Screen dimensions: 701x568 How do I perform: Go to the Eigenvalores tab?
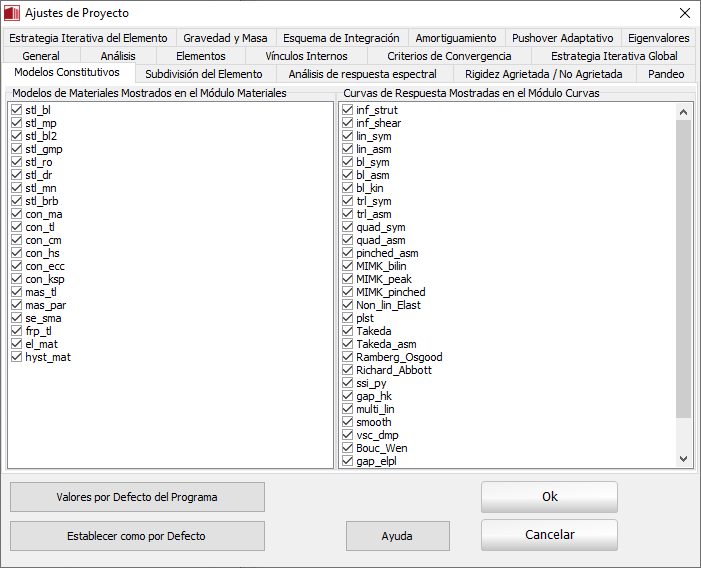pyautogui.click(x=658, y=38)
